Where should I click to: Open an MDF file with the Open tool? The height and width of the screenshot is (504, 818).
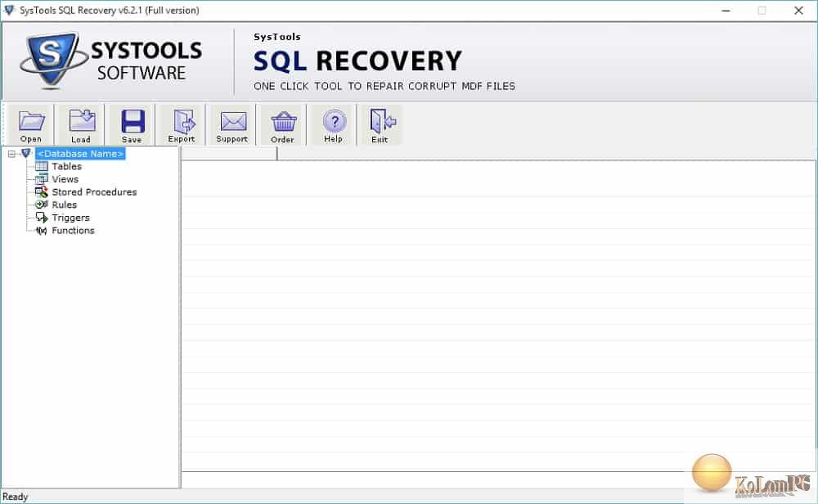[31, 124]
